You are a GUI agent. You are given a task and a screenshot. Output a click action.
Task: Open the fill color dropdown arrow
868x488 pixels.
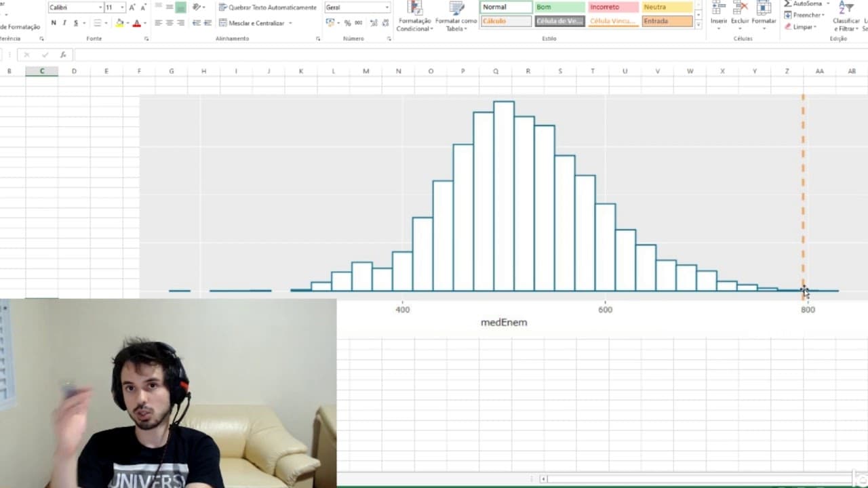point(127,23)
